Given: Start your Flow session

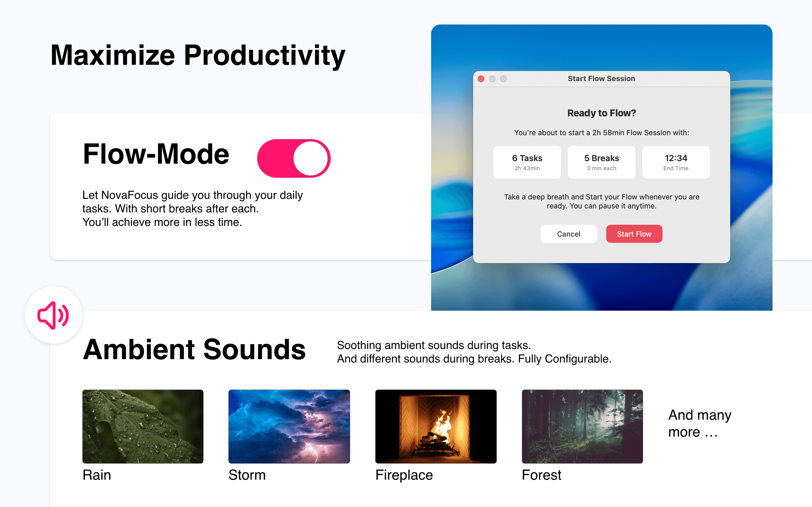Looking at the screenshot, I should 634,234.
